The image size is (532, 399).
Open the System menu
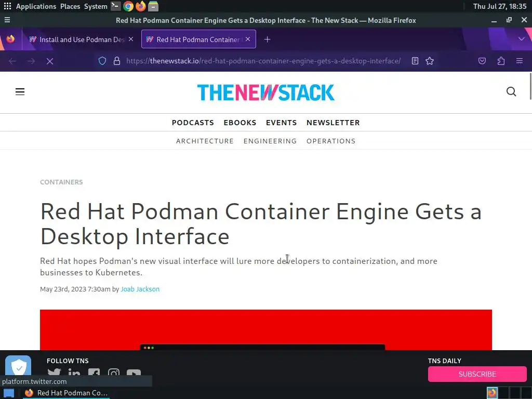[x=96, y=6]
